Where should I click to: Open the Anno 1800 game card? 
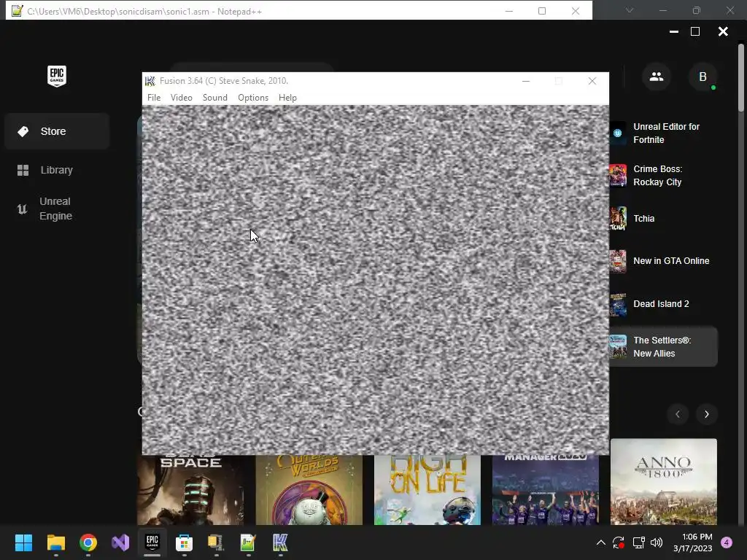click(664, 481)
